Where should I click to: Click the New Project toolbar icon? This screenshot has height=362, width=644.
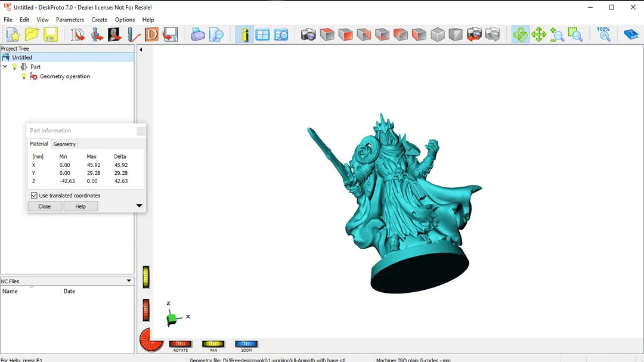tap(13, 35)
